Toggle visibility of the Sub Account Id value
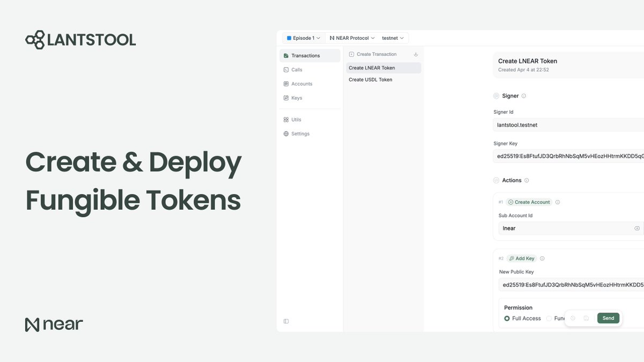Screen dimensions: 644x362 pos(637,228)
